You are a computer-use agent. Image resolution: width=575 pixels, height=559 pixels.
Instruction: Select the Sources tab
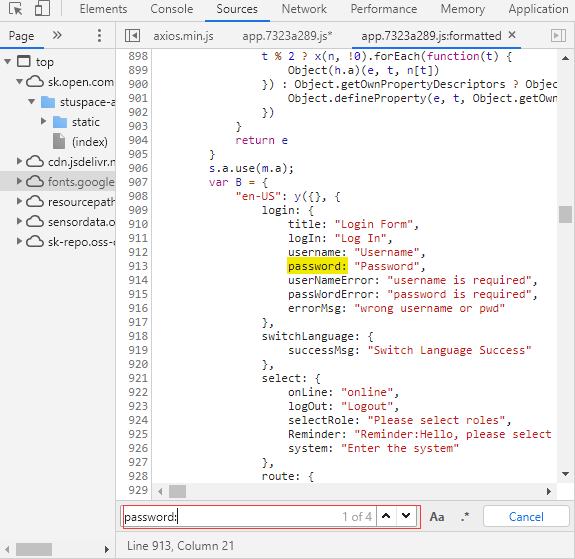pos(237,9)
